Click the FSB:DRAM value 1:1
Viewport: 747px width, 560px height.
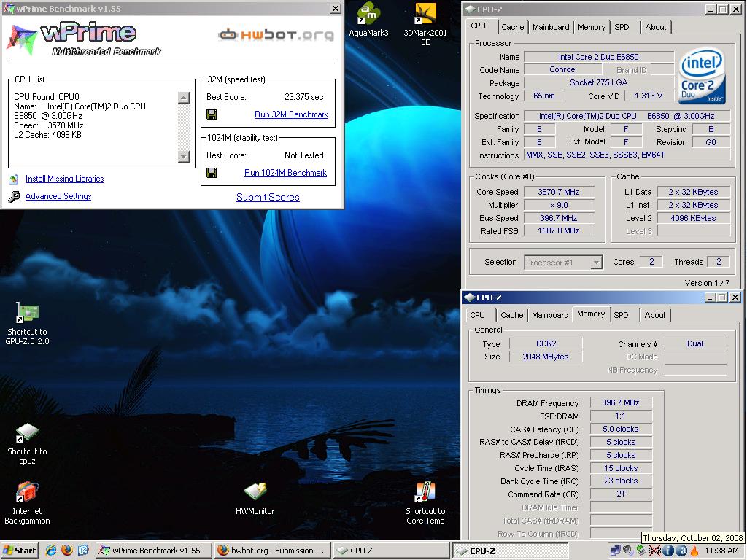tap(621, 416)
